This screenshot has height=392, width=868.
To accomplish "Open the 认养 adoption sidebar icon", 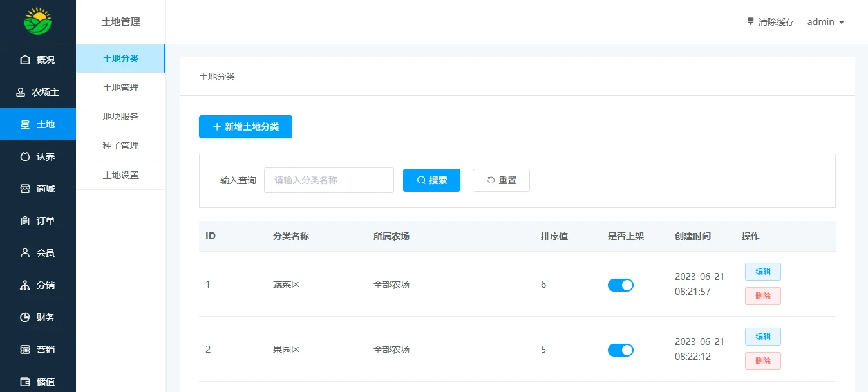I will 25,156.
